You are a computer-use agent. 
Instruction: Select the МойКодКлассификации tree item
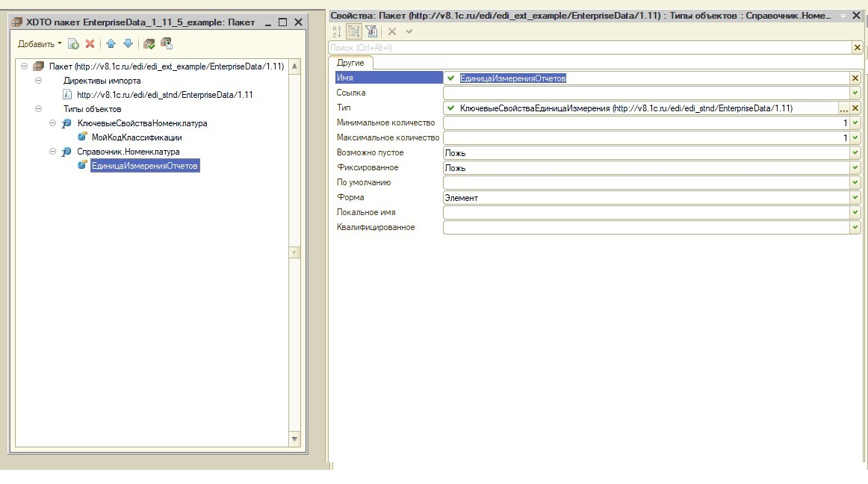(136, 137)
